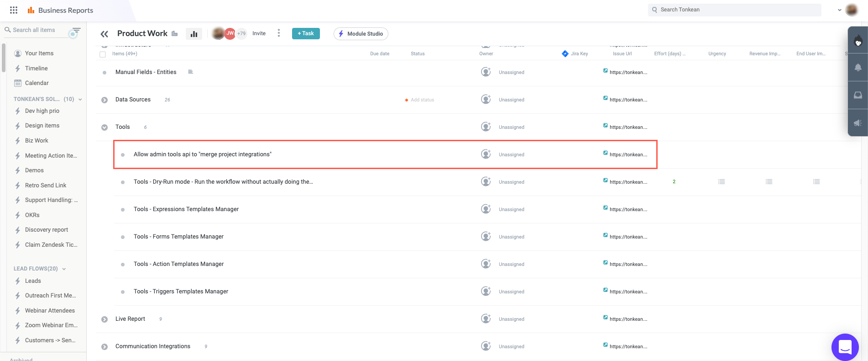
Task: Open the sidebar filter icon
Action: pos(76,31)
